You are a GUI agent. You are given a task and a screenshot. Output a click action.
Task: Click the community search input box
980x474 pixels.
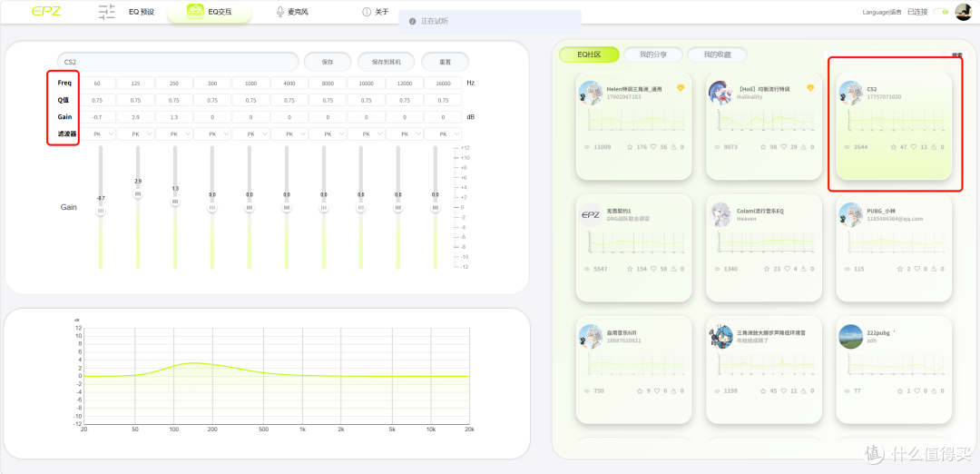(x=883, y=55)
